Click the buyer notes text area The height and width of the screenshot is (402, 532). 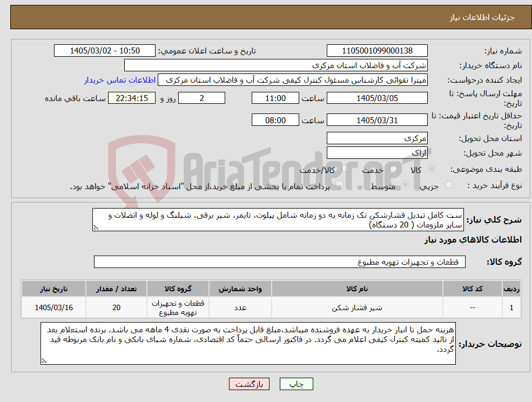(x=248, y=343)
